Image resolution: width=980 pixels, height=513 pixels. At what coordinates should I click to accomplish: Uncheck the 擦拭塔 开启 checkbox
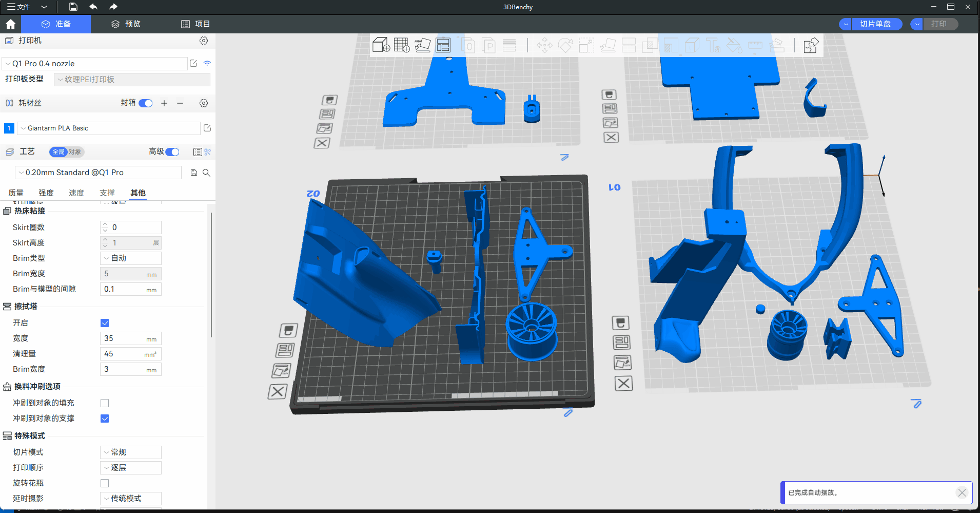click(105, 323)
